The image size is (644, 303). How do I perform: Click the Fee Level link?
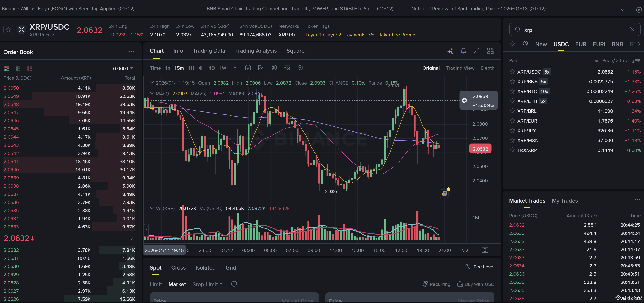(483, 267)
